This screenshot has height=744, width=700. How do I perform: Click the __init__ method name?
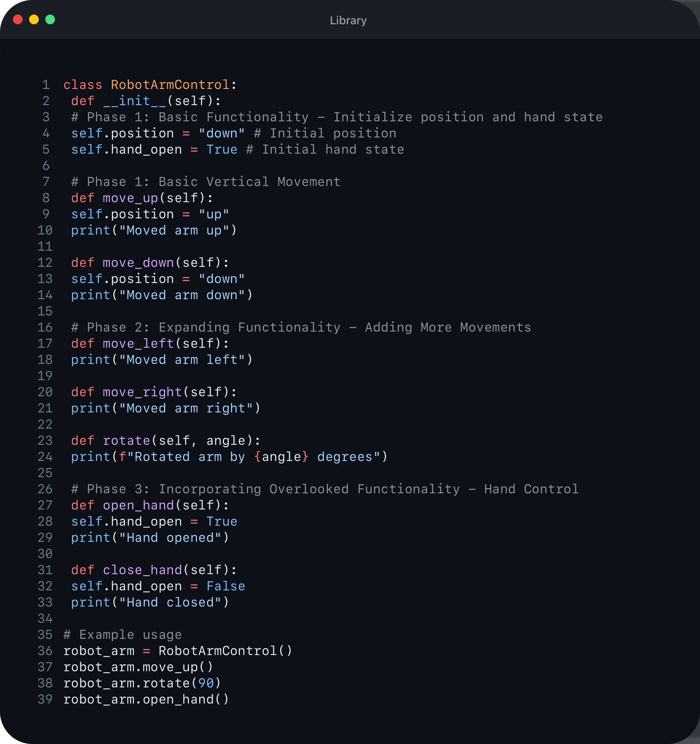click(134, 101)
